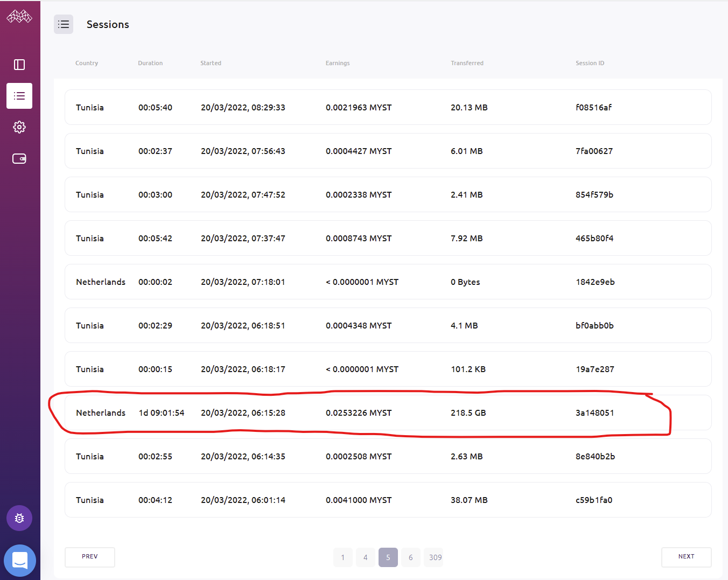Click the Session ID column header
Viewport: 728px width, 580px height.
point(590,63)
